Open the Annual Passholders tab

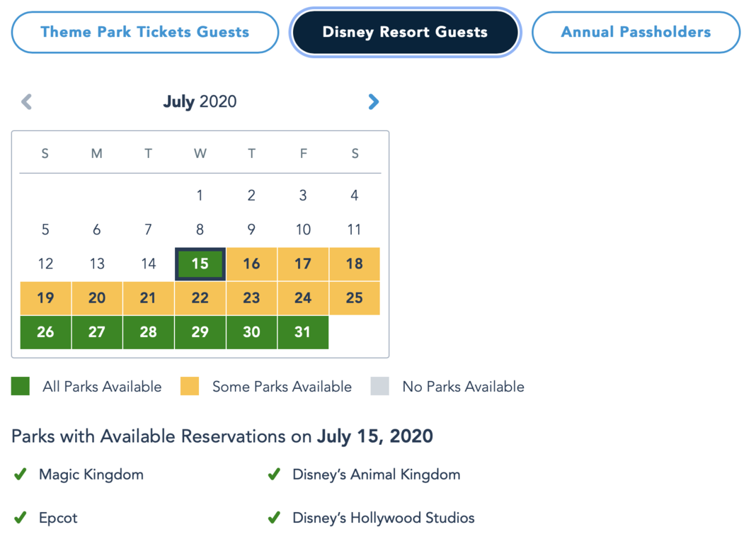(x=636, y=33)
